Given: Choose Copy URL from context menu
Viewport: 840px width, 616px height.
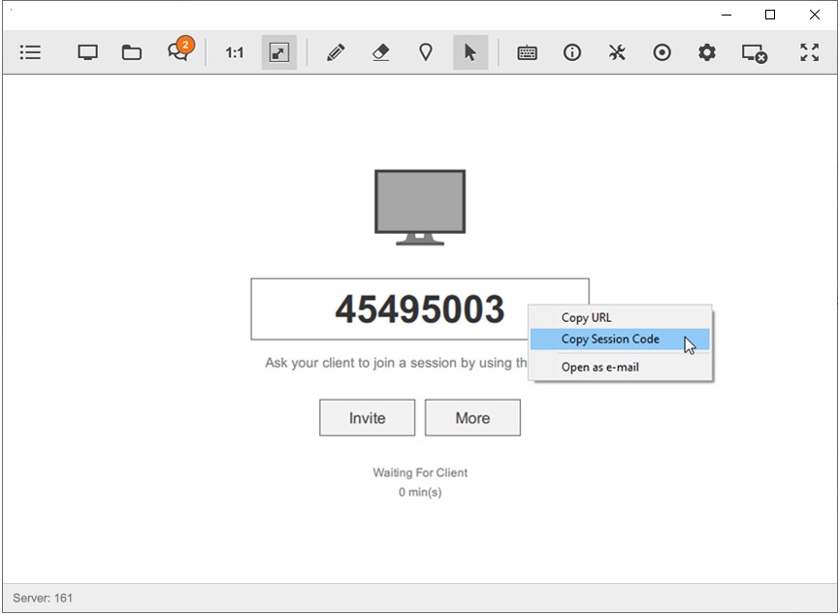Looking at the screenshot, I should pos(586,317).
